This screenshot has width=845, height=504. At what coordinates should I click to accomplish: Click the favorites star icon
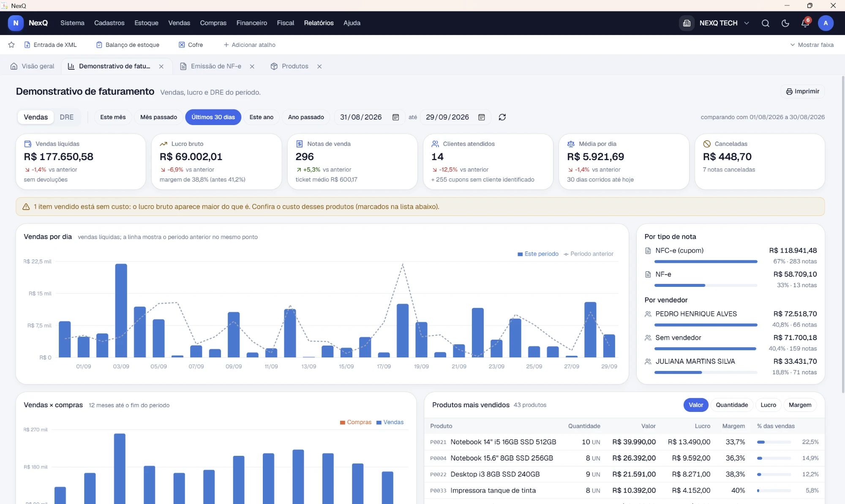[x=11, y=45]
